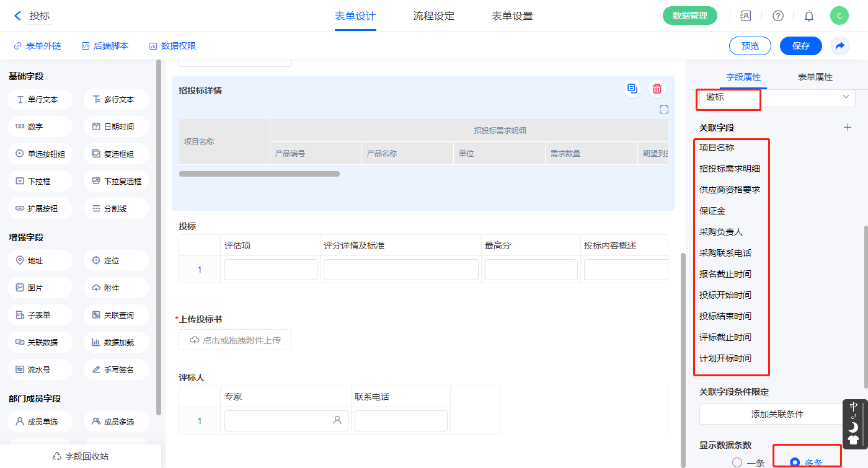Select the 多条 radio option
The image size is (868, 468).
tap(795, 462)
